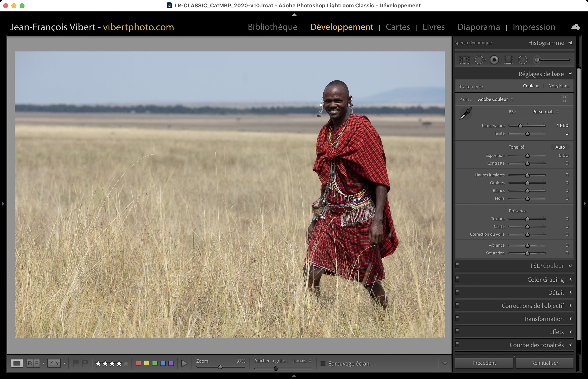Activate the spot removal tool
The width and height of the screenshot is (588, 379).
pyautogui.click(x=480, y=60)
